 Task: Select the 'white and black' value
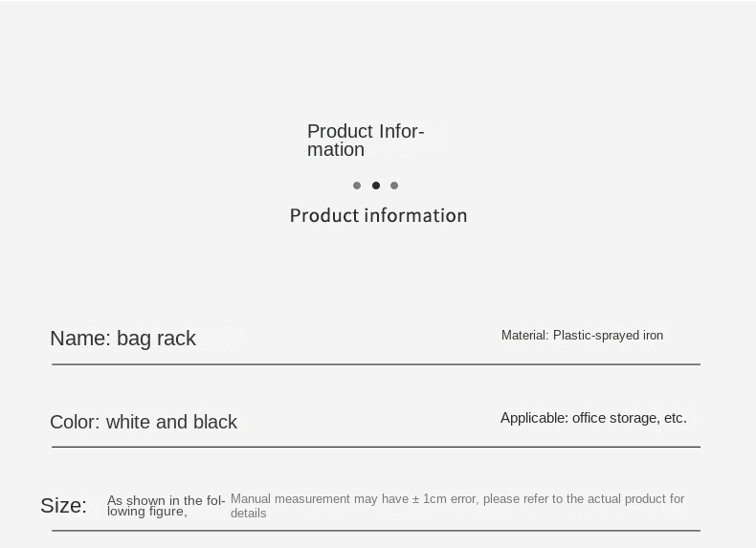(x=171, y=422)
